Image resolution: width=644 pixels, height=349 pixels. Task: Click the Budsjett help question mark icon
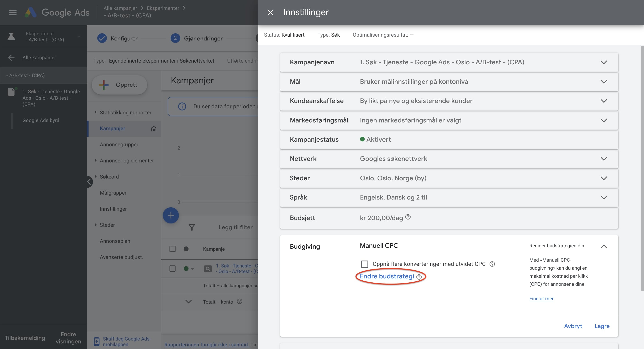click(408, 217)
